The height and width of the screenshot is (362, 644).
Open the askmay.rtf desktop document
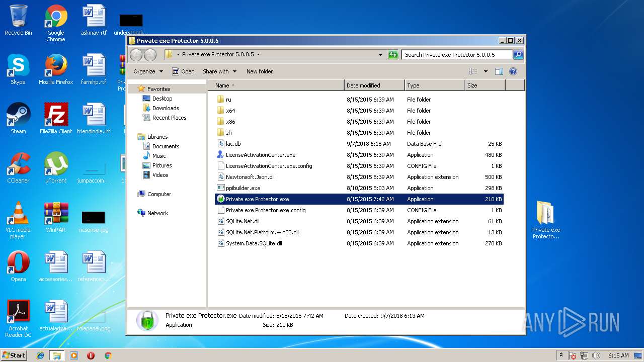click(94, 20)
